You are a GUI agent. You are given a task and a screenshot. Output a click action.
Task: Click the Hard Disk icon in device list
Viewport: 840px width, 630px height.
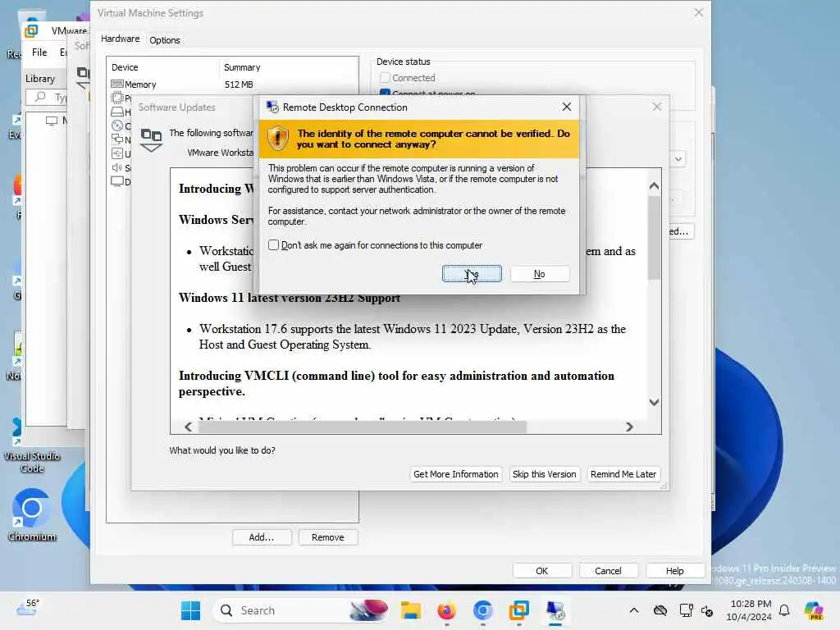pyautogui.click(x=116, y=112)
